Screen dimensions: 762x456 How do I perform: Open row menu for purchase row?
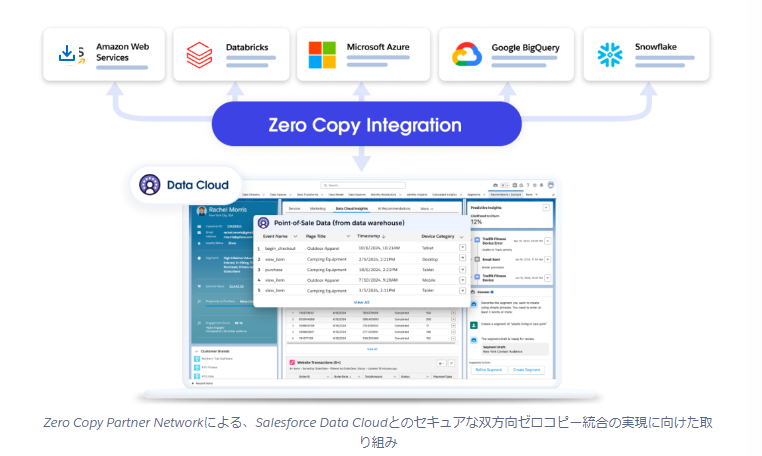(462, 269)
